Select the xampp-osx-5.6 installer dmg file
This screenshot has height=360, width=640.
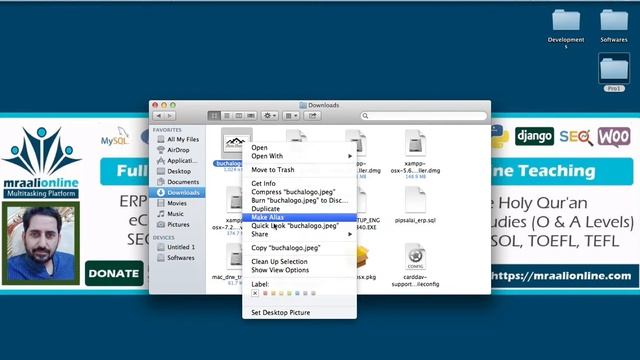(x=415, y=143)
